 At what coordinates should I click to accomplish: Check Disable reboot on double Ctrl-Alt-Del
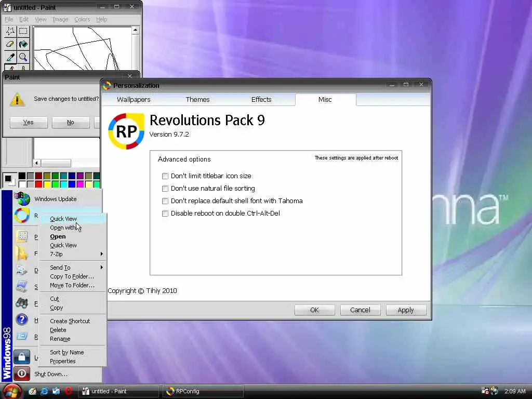(165, 214)
